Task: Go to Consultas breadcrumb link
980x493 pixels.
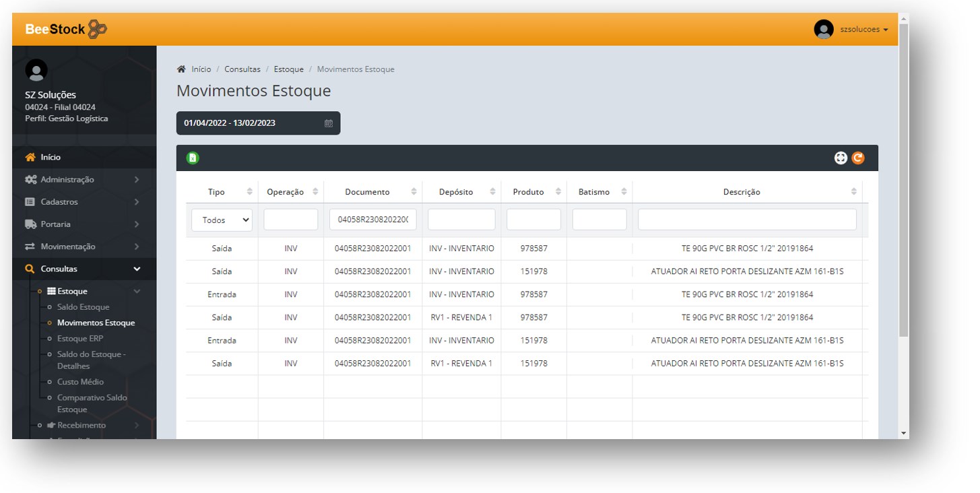Action: point(242,69)
